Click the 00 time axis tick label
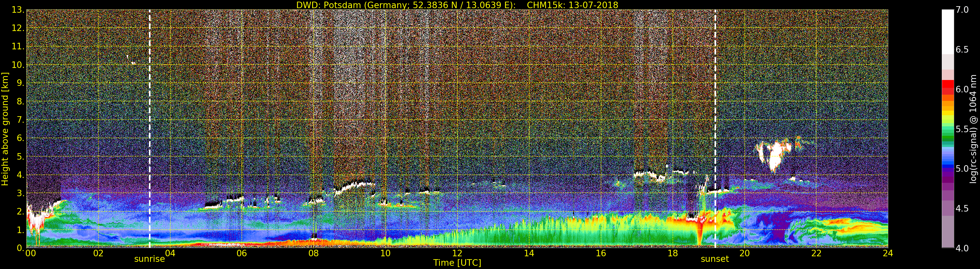Screen dimensions: 980x269 tap(30, 253)
